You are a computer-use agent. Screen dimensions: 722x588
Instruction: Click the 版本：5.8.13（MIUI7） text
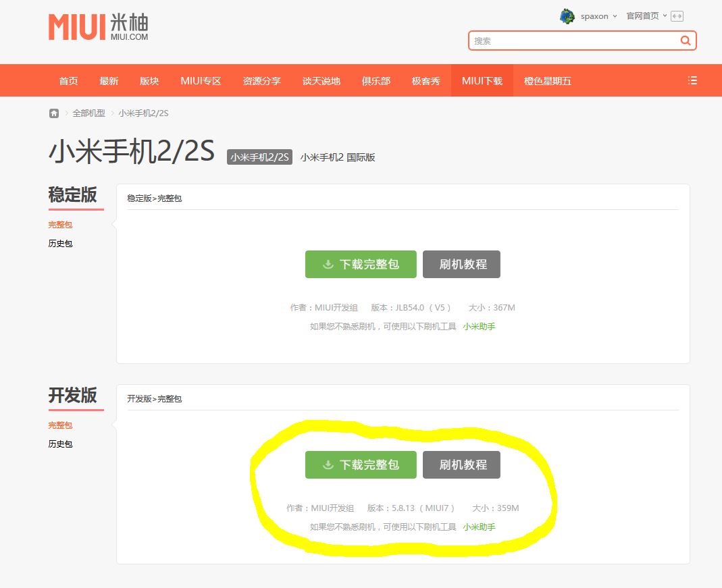click(x=411, y=508)
